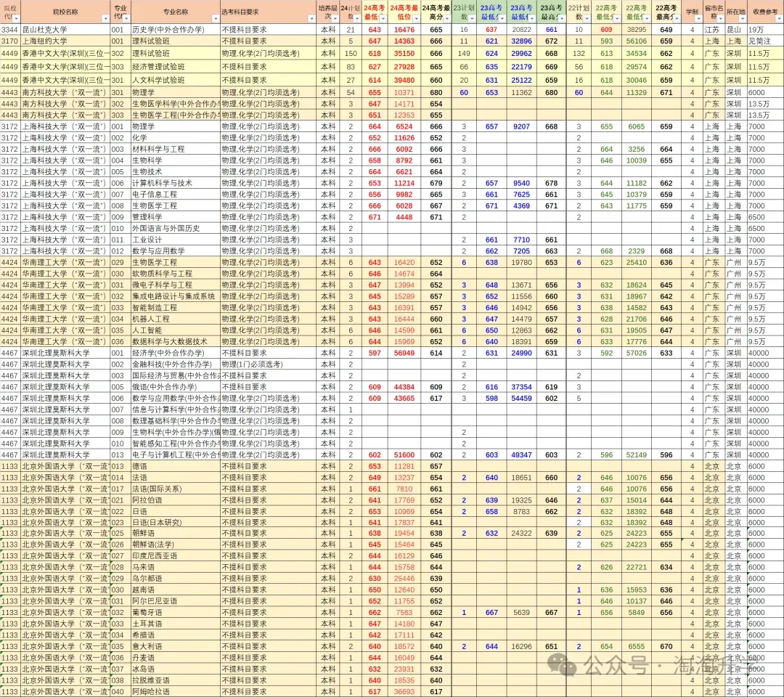Screen dimensions: 784x697
Task: Open the 选考科目要求 filter dropdown arrow
Action: tap(311, 18)
